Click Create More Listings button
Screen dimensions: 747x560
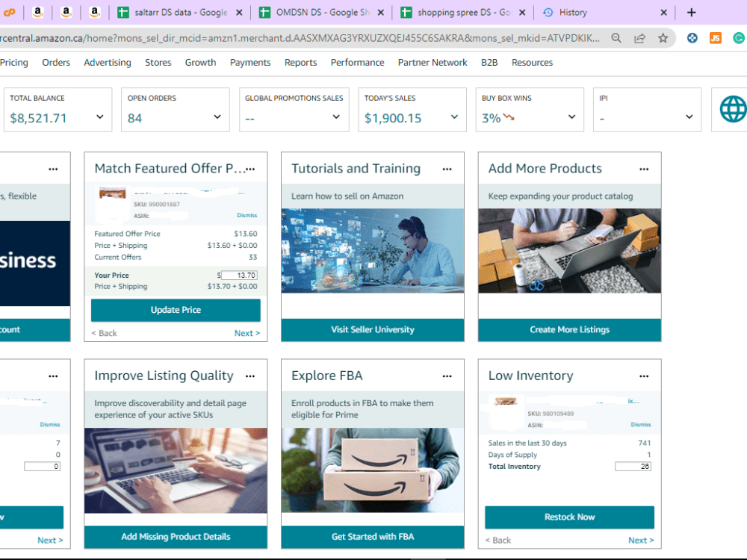[x=570, y=329]
